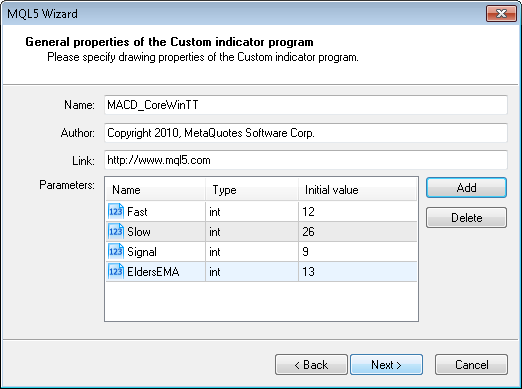Add a new parameter
Viewport: 522px width, 389px height.
[466, 188]
